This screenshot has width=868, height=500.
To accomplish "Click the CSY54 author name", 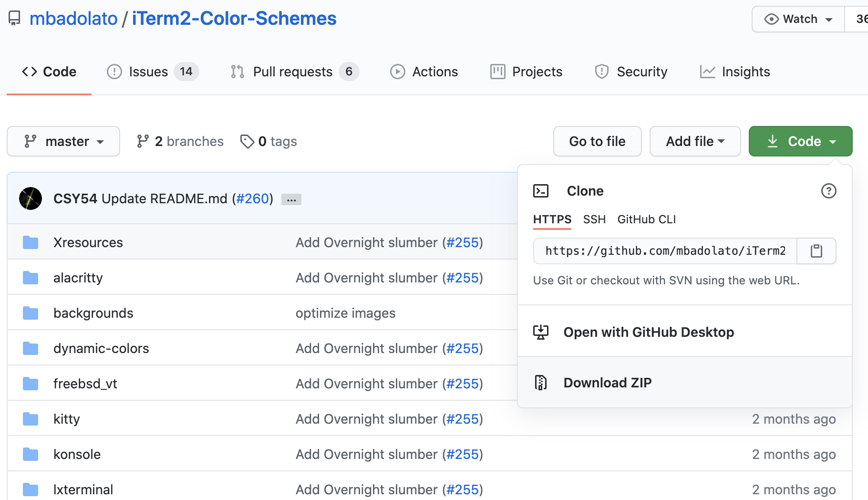I will click(x=75, y=198).
